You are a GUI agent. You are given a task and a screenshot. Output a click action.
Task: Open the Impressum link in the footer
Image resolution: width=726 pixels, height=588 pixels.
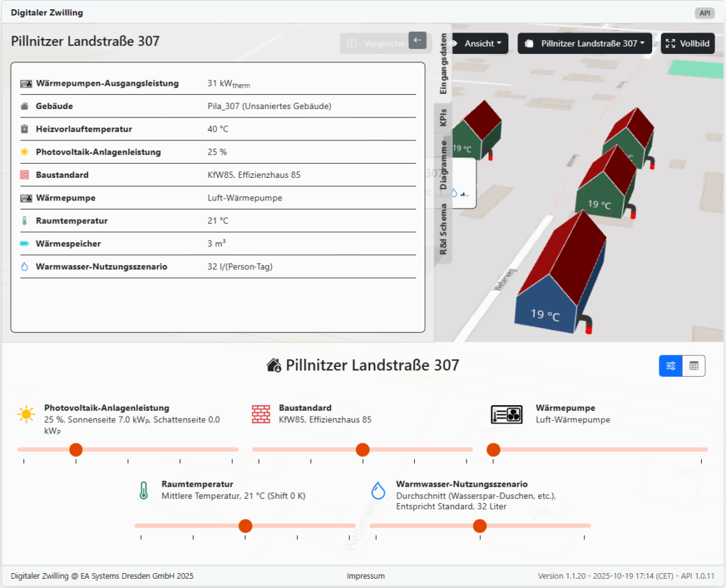click(365, 576)
